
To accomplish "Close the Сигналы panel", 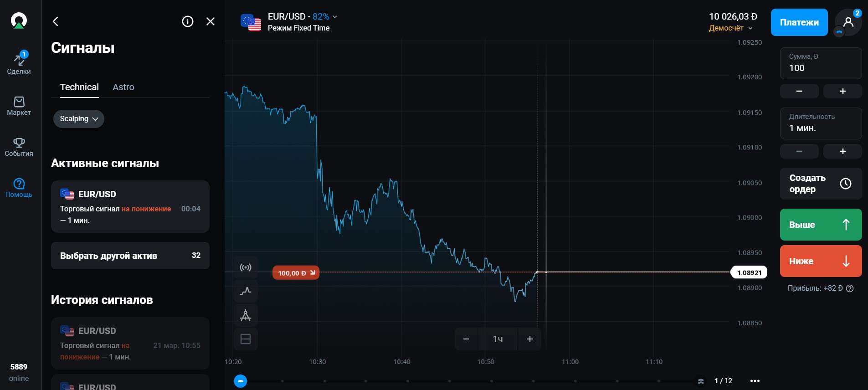I will [x=211, y=21].
